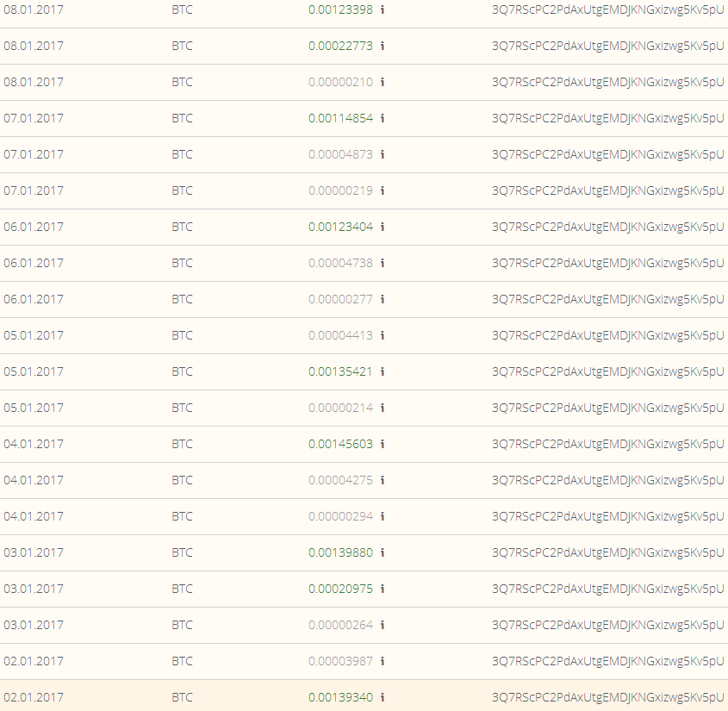Open info icon beside amount 0.00123398

tap(383, 9)
